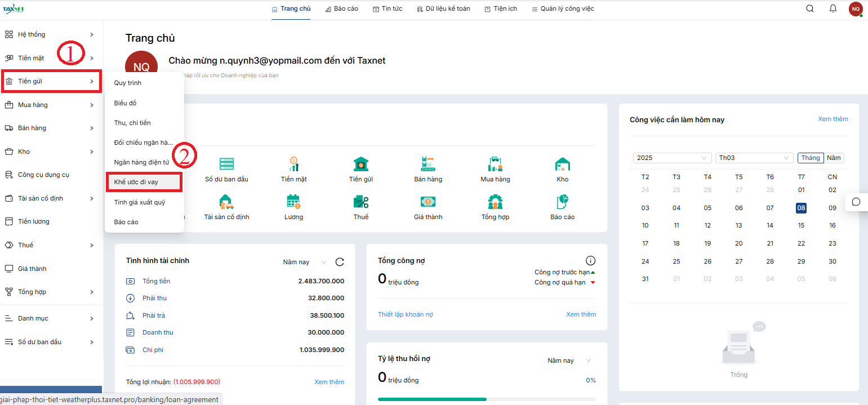This screenshot has height=405, width=868.
Task: Switch calendar to Năm view
Action: click(x=834, y=158)
